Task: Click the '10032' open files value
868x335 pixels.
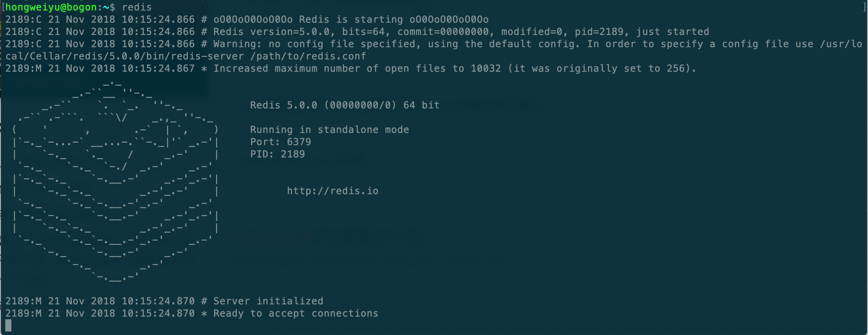Action: coord(486,69)
